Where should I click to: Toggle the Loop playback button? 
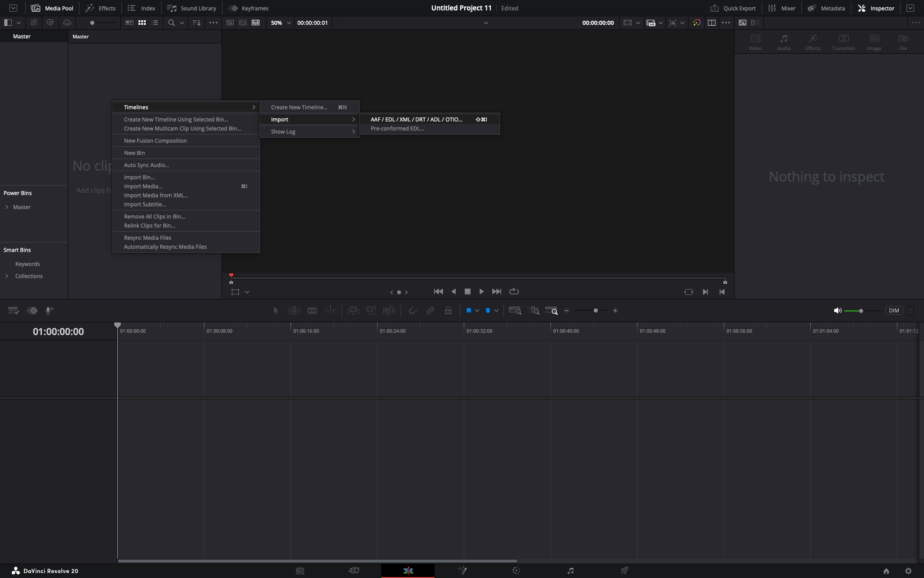(x=514, y=292)
